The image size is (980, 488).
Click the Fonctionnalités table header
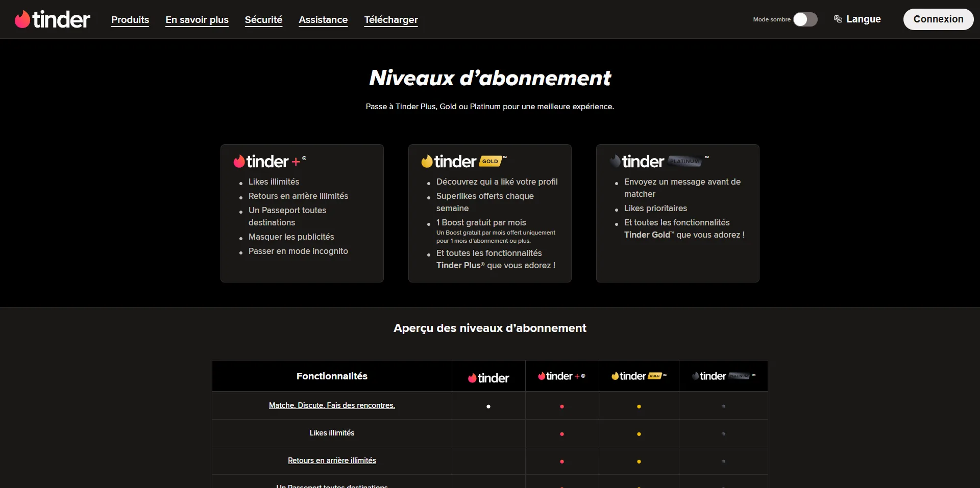[x=332, y=376]
